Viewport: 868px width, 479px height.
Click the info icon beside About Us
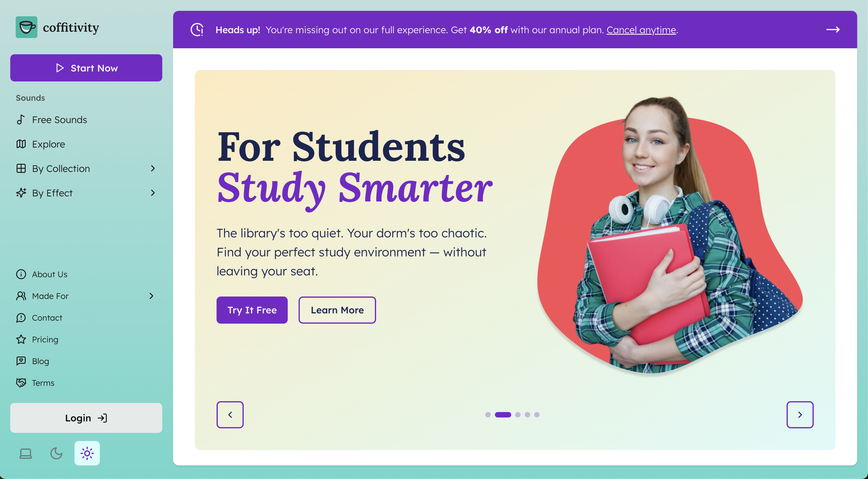(21, 274)
